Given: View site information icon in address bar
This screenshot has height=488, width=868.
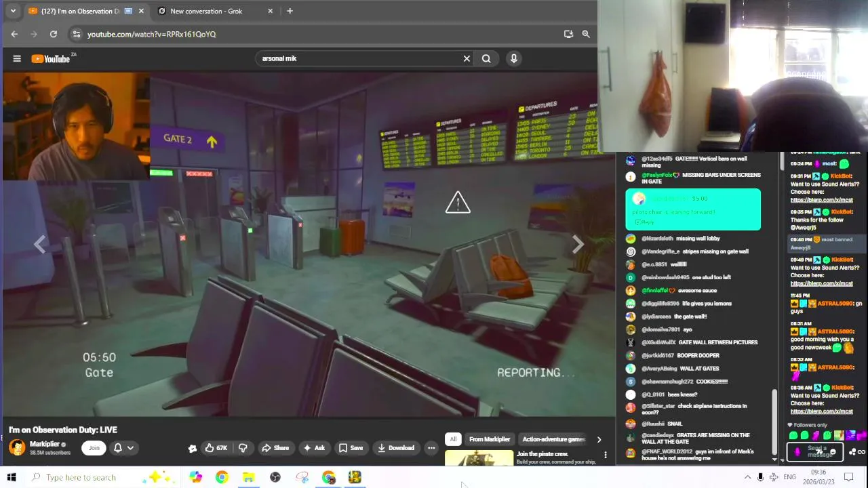Looking at the screenshot, I should pyautogui.click(x=76, y=34).
